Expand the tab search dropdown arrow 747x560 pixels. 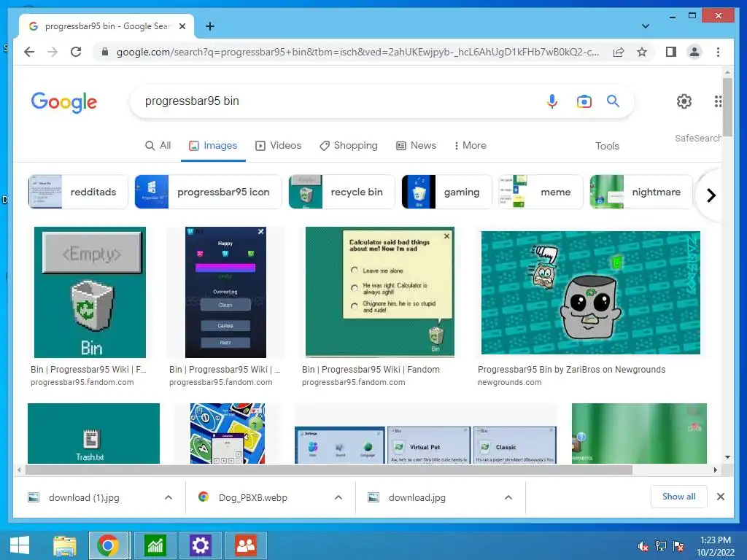[x=645, y=26]
